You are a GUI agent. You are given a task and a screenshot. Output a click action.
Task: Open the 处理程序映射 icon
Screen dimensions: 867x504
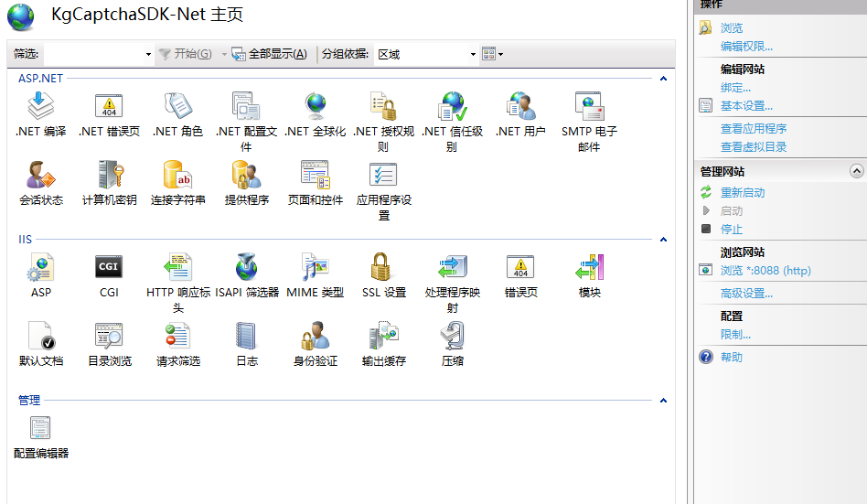(452, 268)
